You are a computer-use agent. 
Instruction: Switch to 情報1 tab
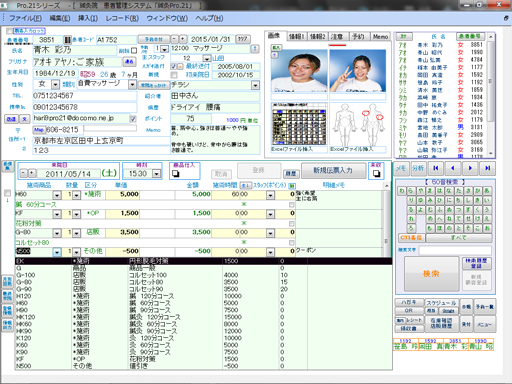coord(297,36)
